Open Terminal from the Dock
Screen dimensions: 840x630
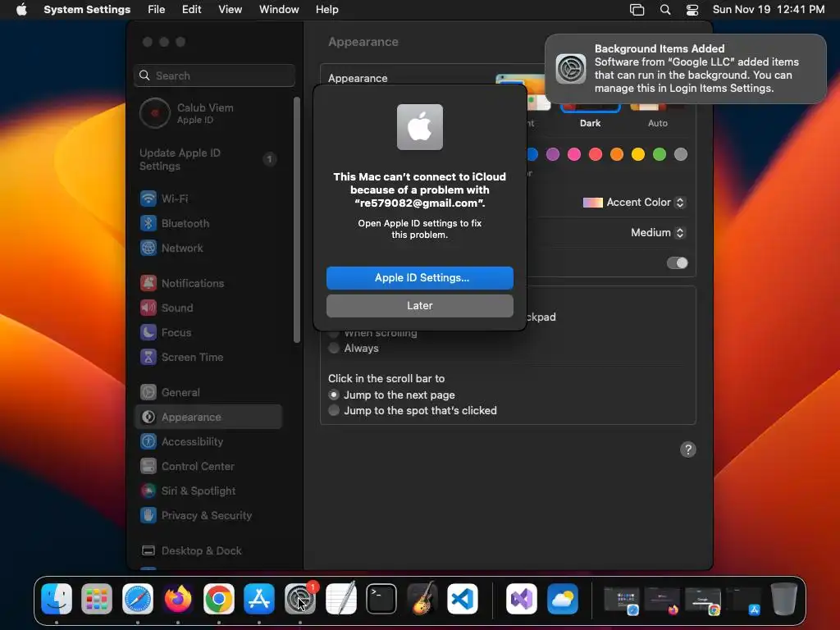point(381,599)
